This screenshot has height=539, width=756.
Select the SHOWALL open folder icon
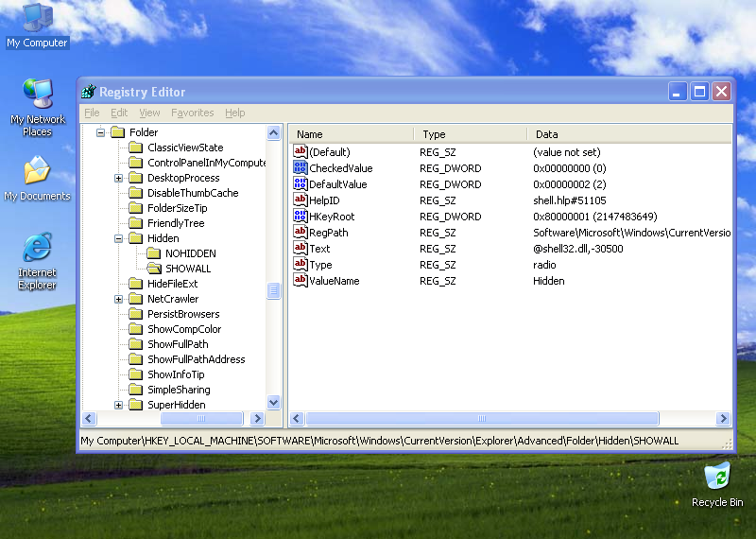[154, 269]
